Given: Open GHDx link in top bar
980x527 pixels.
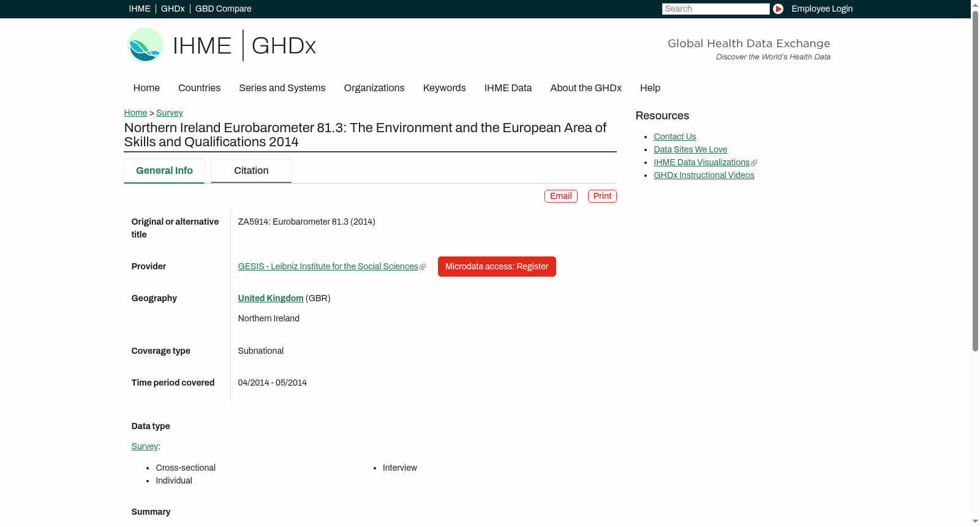Looking at the screenshot, I should 173,9.
